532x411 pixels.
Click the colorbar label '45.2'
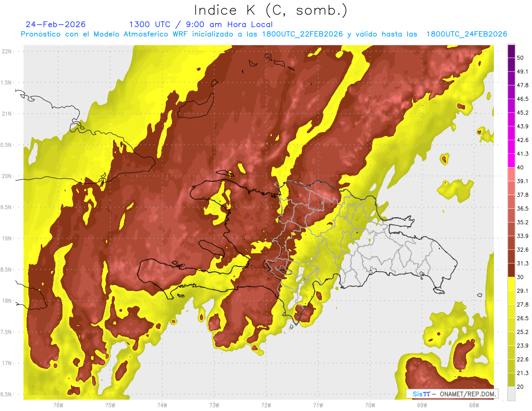coord(522,113)
